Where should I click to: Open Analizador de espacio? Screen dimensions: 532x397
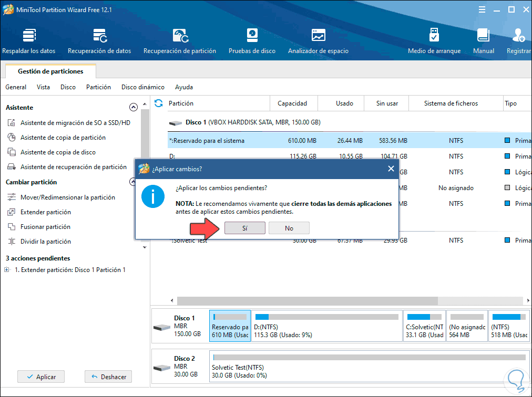coord(318,41)
